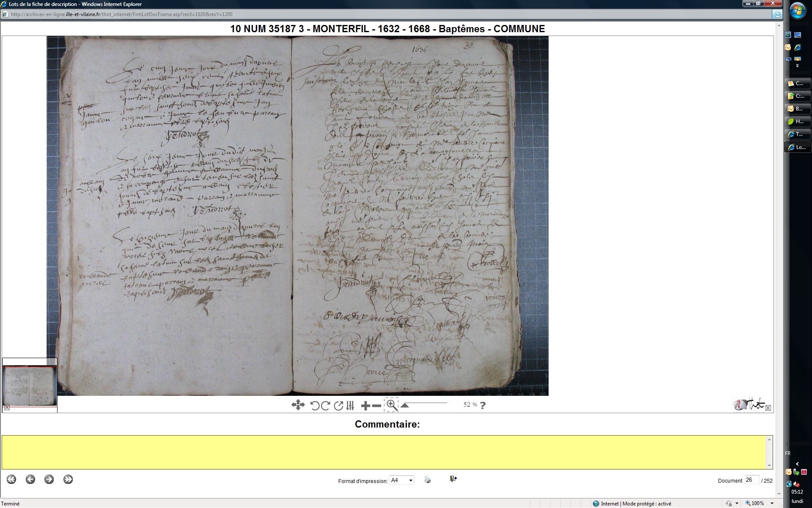Image resolution: width=812 pixels, height=508 pixels.
Task: Click the print document icon
Action: pos(428,480)
